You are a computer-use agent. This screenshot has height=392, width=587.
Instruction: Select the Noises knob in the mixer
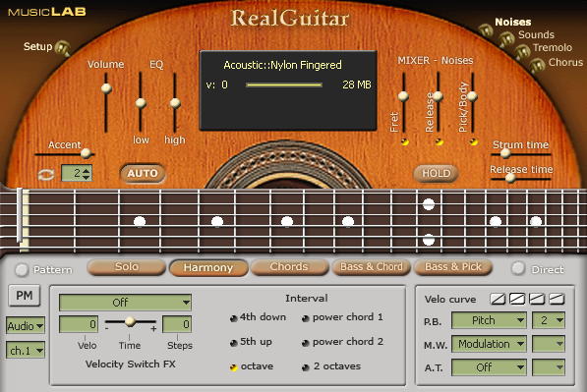(x=486, y=29)
